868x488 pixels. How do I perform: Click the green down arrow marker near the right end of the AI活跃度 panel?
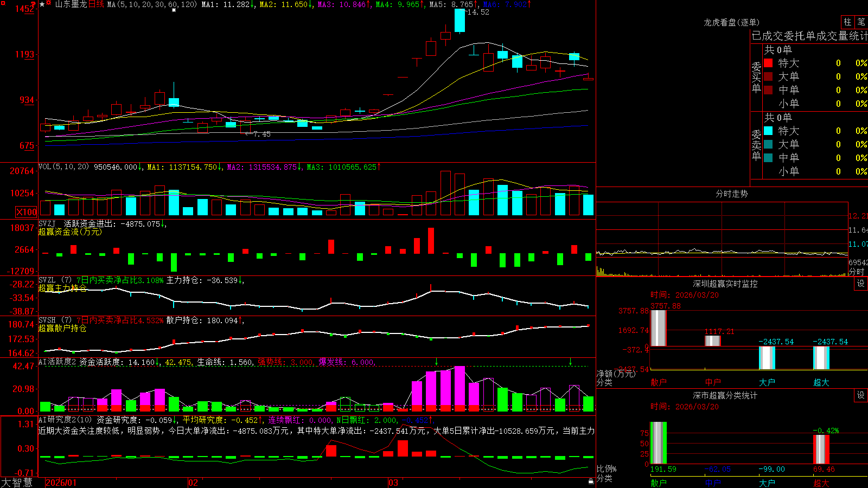(x=571, y=362)
